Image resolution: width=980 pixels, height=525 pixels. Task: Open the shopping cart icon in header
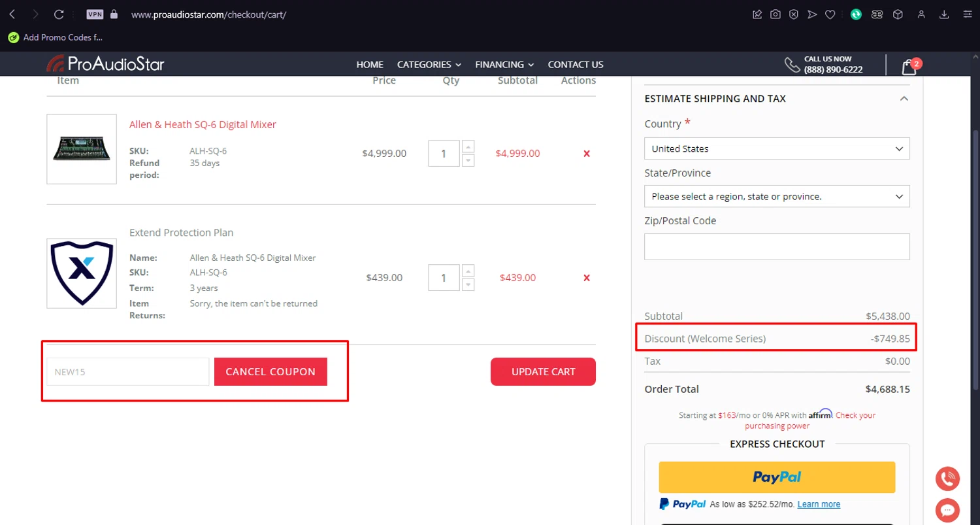point(909,66)
